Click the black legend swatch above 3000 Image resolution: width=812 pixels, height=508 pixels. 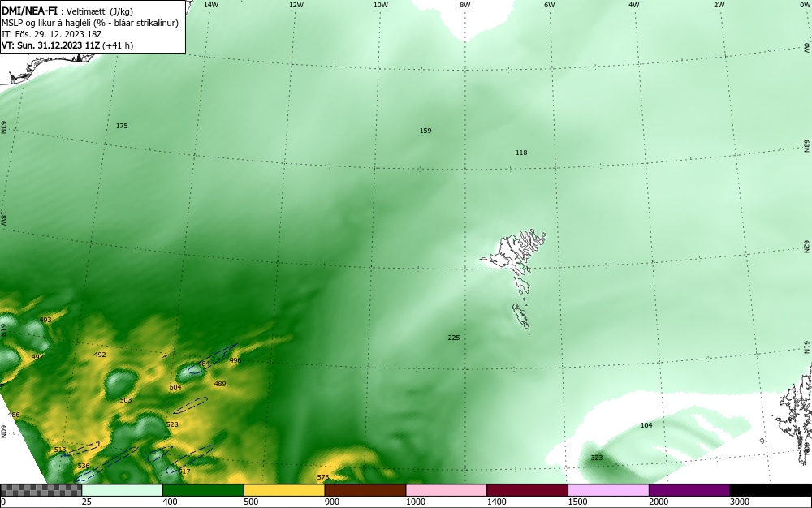click(x=771, y=490)
